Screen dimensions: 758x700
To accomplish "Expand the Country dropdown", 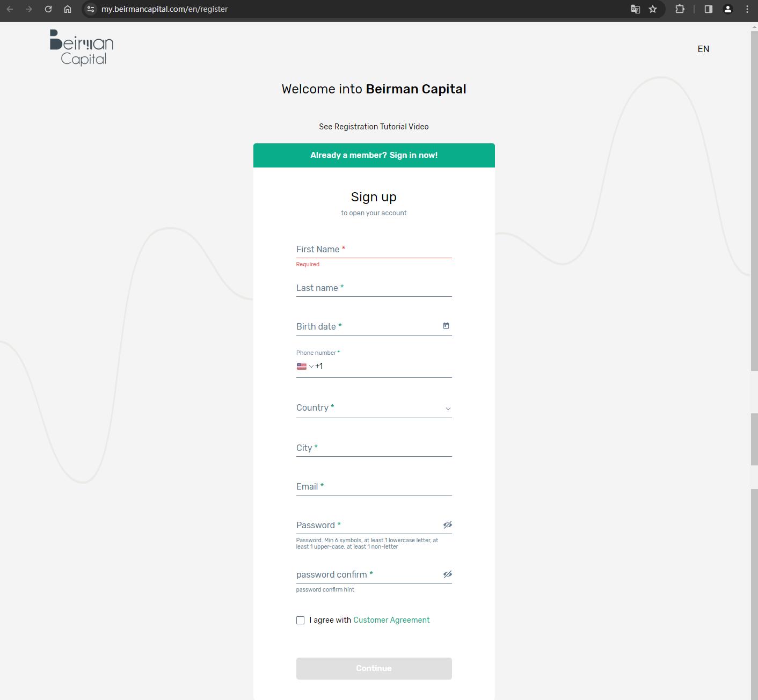I will pos(374,408).
